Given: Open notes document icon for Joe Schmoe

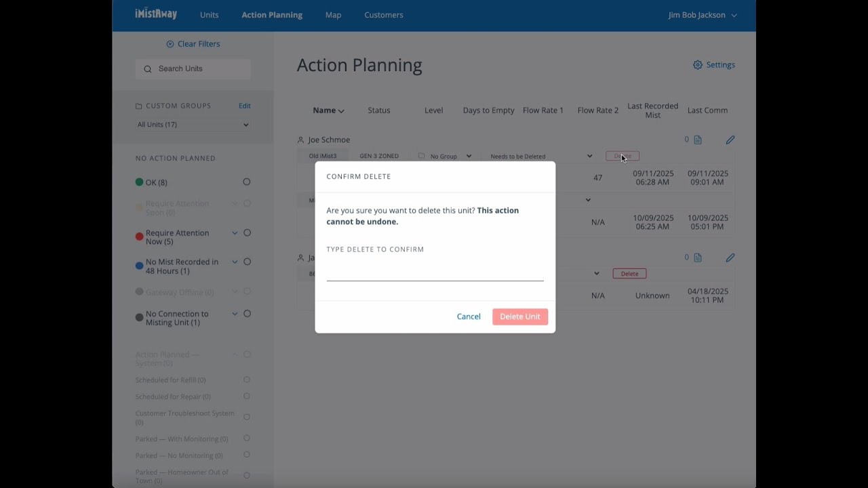Looking at the screenshot, I should (x=698, y=140).
